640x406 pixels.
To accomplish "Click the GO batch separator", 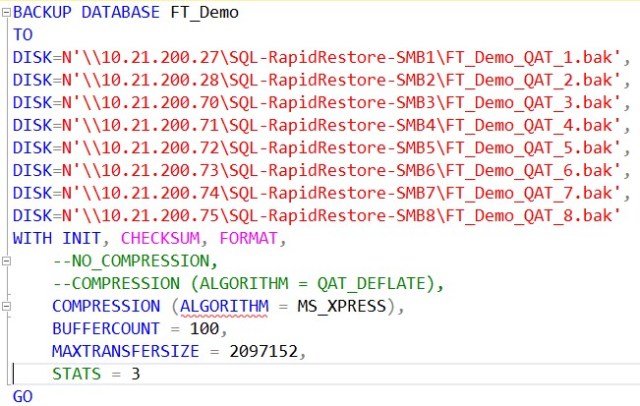I will click(23, 396).
